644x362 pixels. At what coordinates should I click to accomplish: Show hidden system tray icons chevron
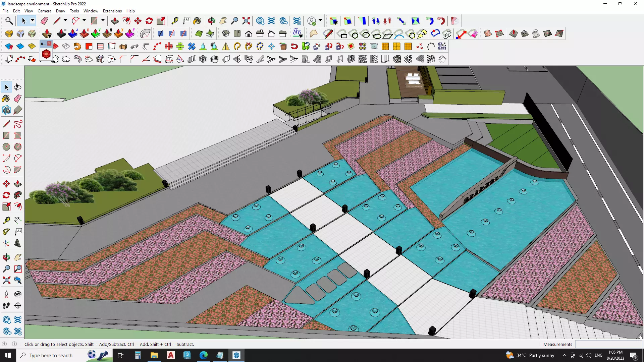coord(565,355)
